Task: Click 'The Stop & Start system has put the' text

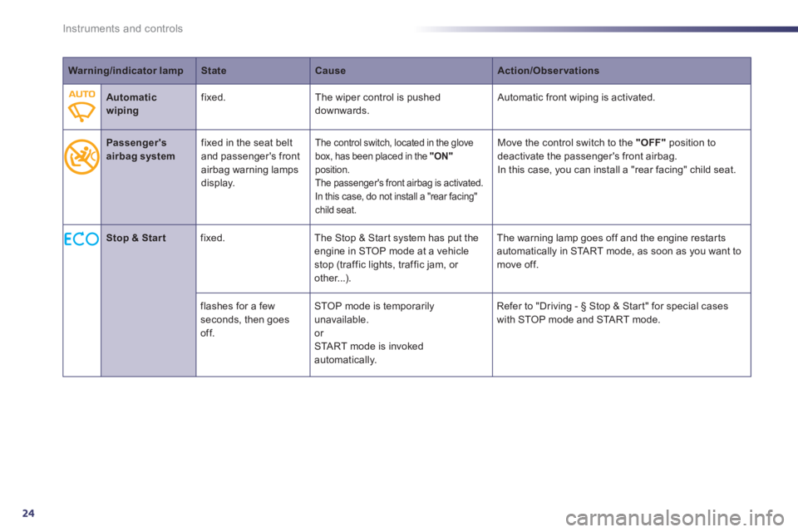Action: [x=397, y=239]
